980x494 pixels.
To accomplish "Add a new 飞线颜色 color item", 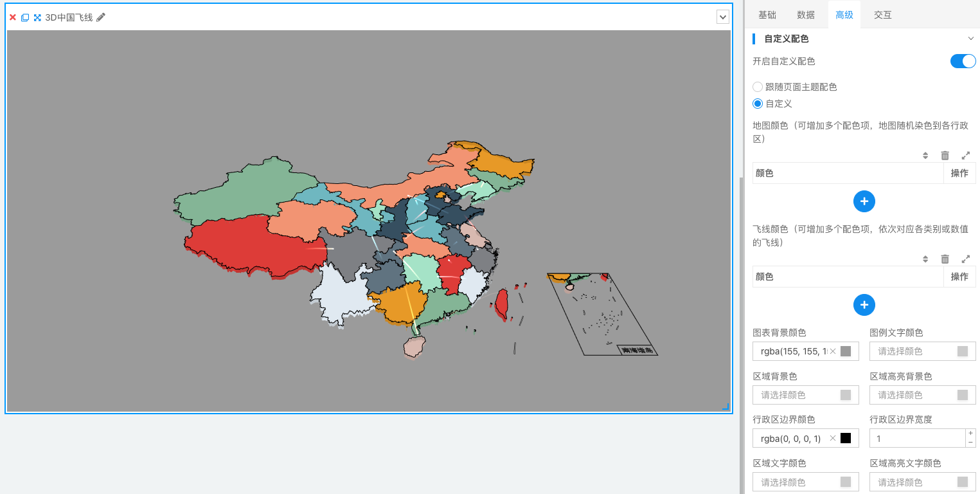I will point(864,305).
